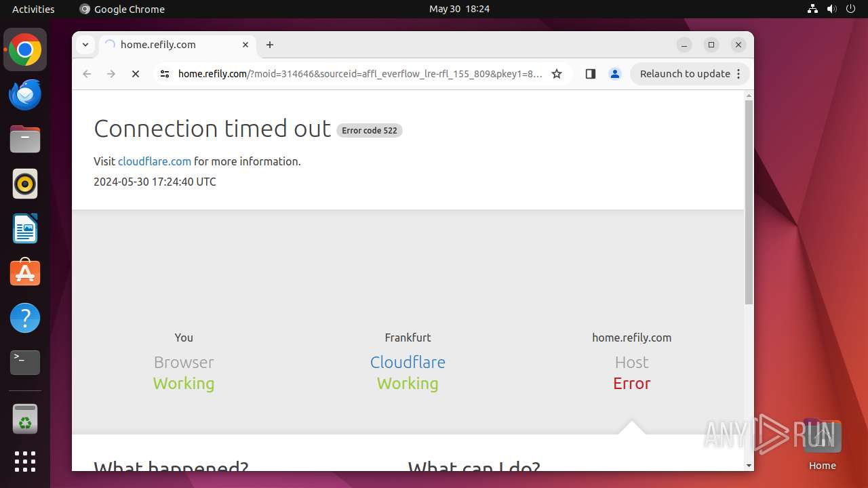Open a new tab
The height and width of the screenshot is (488, 868).
click(270, 45)
